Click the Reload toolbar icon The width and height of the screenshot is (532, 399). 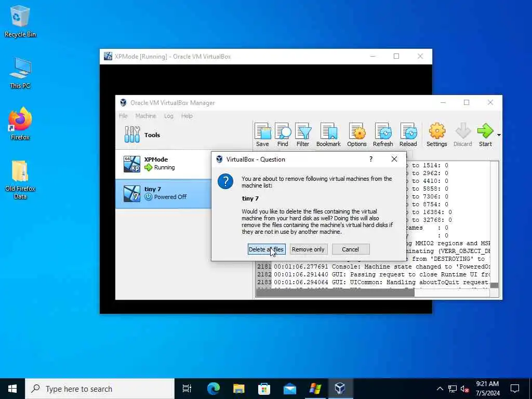tap(408, 135)
